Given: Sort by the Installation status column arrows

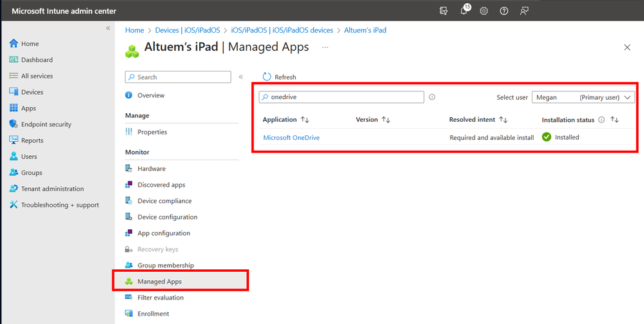Looking at the screenshot, I should (614, 120).
